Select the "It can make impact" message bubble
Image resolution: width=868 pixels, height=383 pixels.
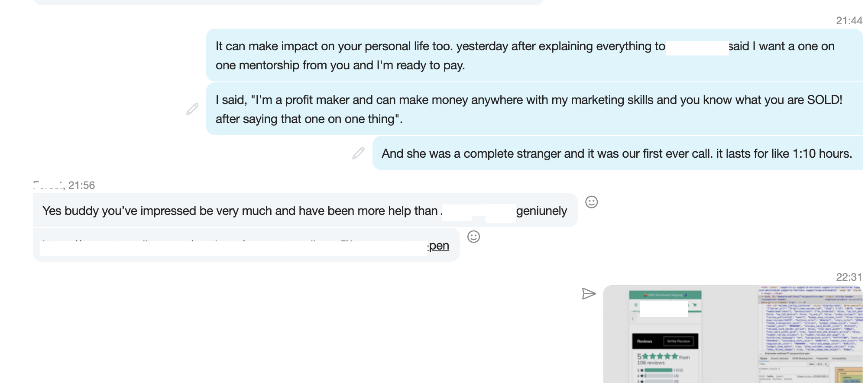[x=534, y=55]
